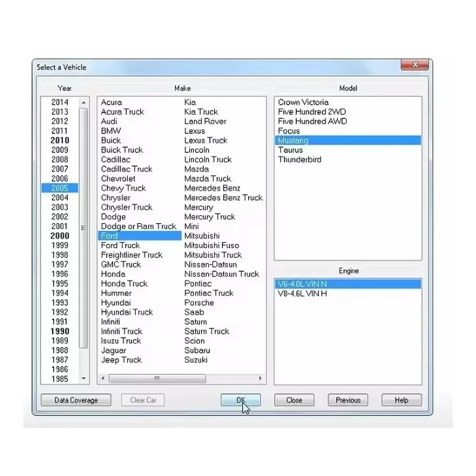Select Mercedes Benz Truck make
The image size is (476, 476).
pyautogui.click(x=224, y=198)
